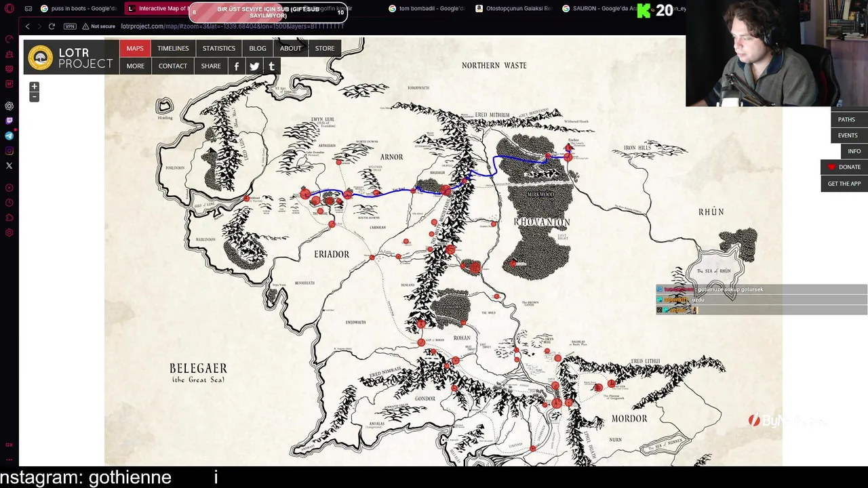
Task: Open the MAPS menu item
Action: [135, 48]
